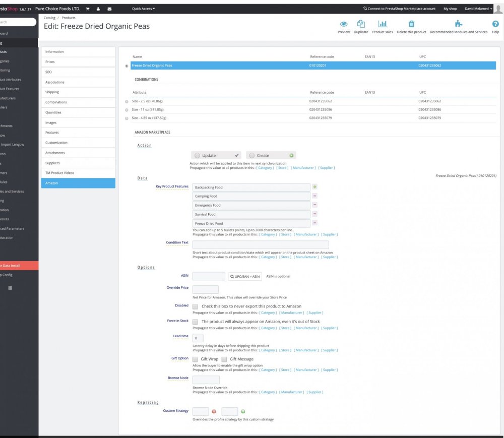Image resolution: width=504 pixels, height=438 pixels.
Task: Open the Import Lengow sidebar item
Action: [12, 145]
